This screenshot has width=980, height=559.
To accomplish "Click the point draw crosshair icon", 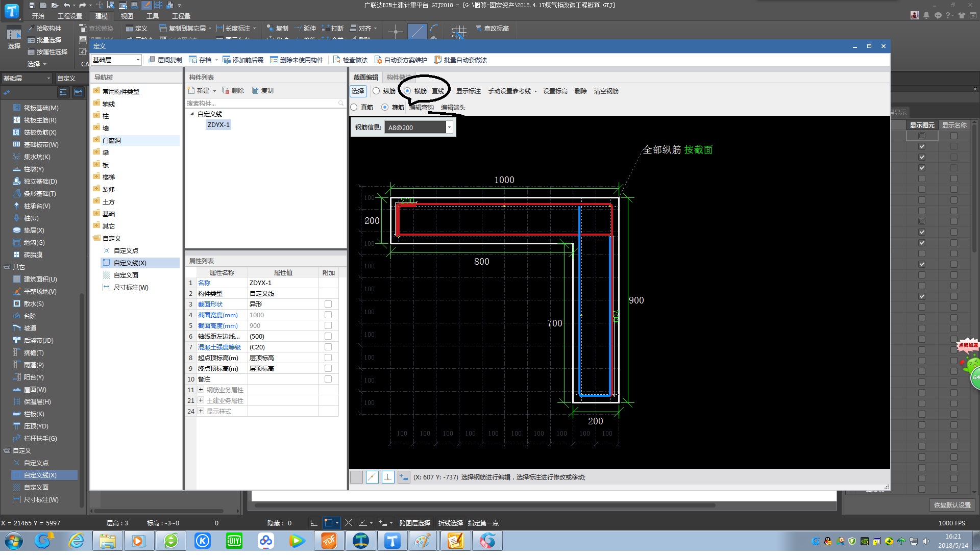I will (x=396, y=32).
